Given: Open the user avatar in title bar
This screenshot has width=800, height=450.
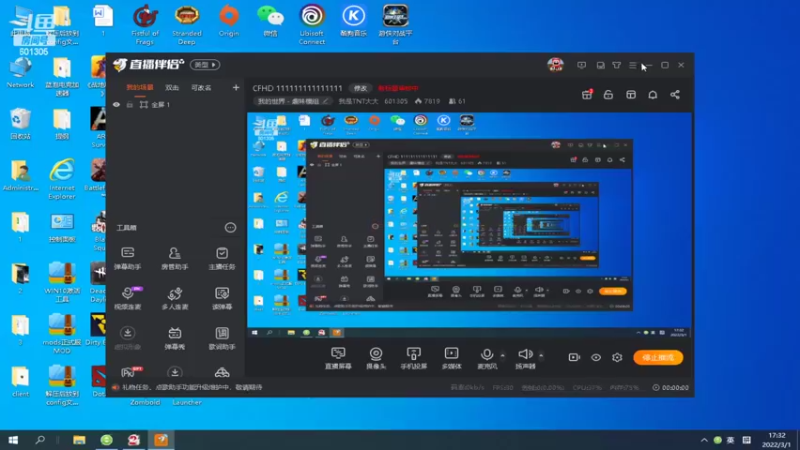Looking at the screenshot, I should tap(556, 65).
